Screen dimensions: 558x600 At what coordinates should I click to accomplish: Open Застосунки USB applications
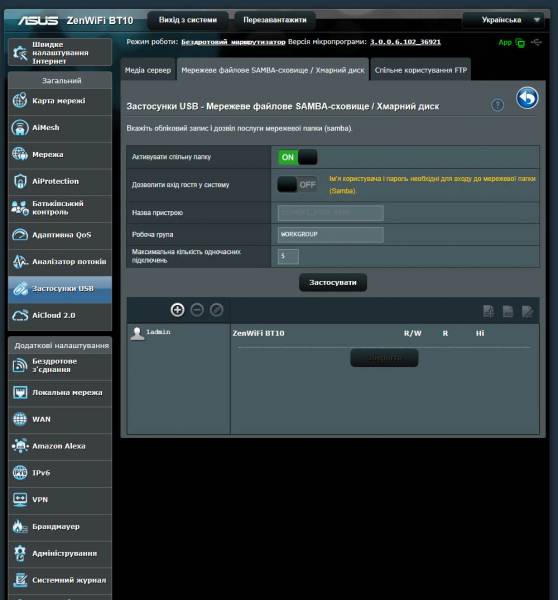[60, 289]
